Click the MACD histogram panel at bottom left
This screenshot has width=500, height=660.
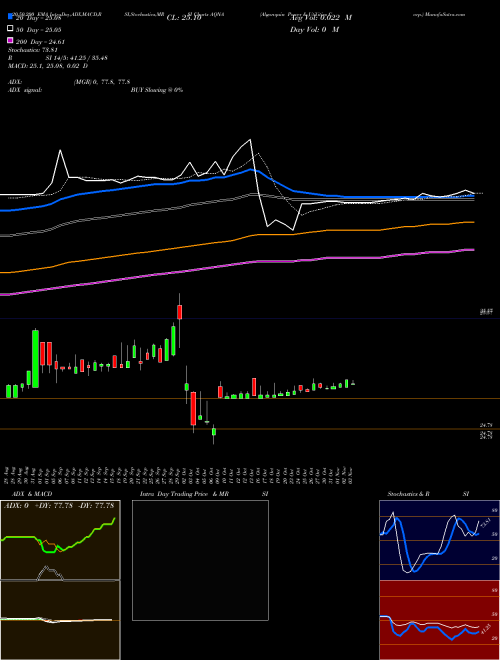pyautogui.click(x=60, y=620)
